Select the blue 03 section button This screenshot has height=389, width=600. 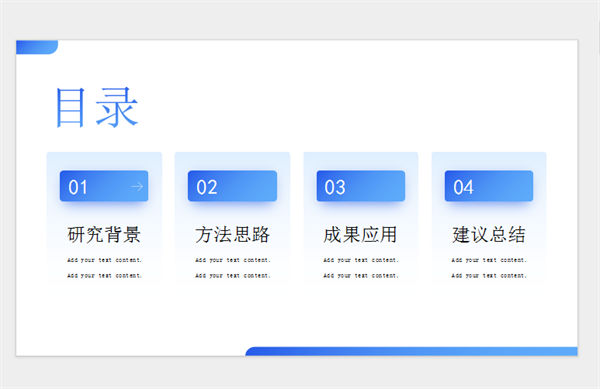pyautogui.click(x=361, y=186)
